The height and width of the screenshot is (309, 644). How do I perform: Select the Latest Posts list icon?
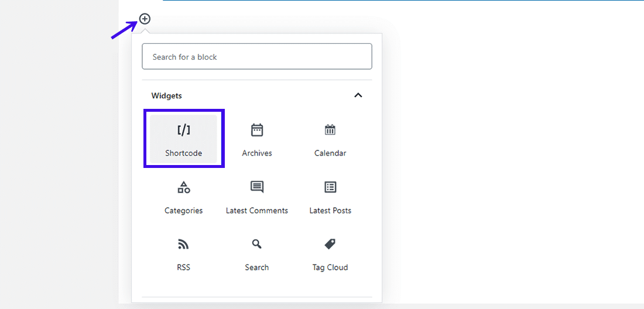point(330,187)
